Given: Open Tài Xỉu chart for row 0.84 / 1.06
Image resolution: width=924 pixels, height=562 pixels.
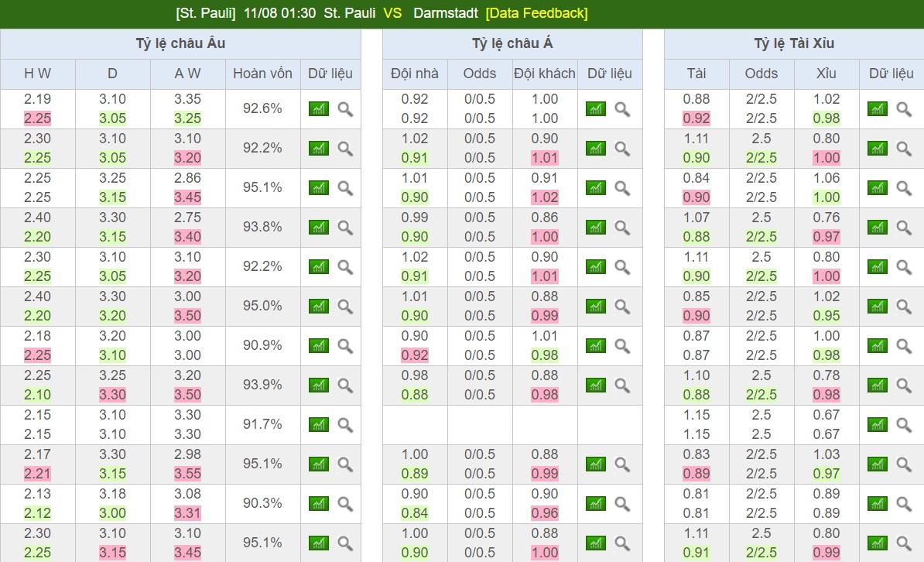Looking at the screenshot, I should [x=878, y=187].
